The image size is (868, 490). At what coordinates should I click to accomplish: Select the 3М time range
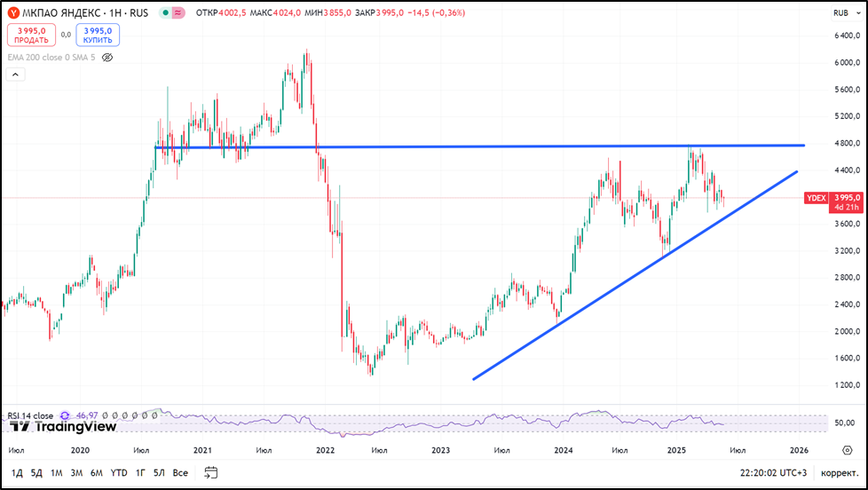click(76, 473)
